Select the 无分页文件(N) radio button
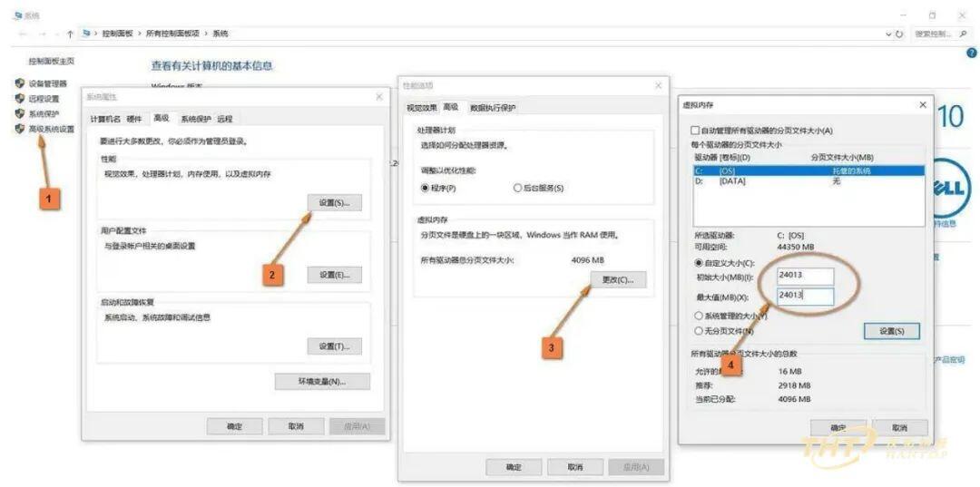This screenshot has width=980, height=487. 699,331
